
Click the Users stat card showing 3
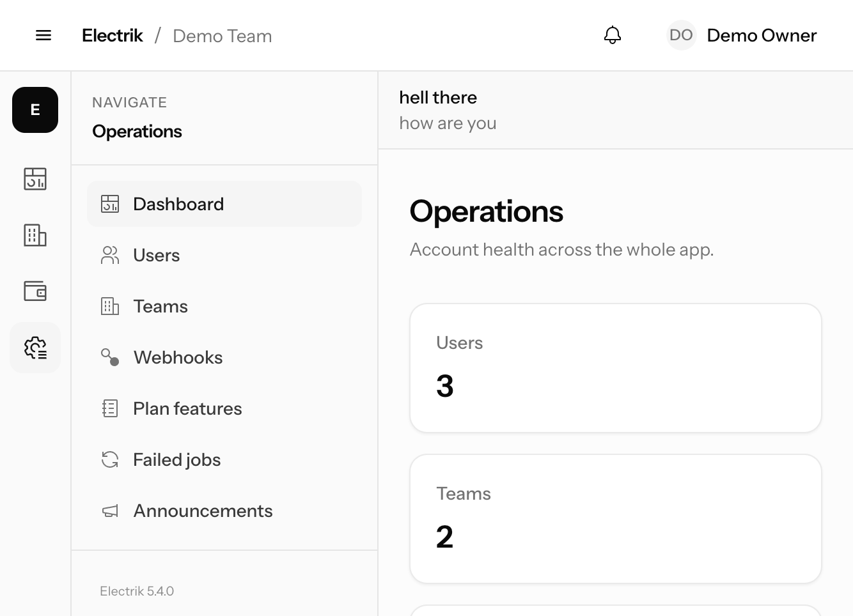click(616, 368)
